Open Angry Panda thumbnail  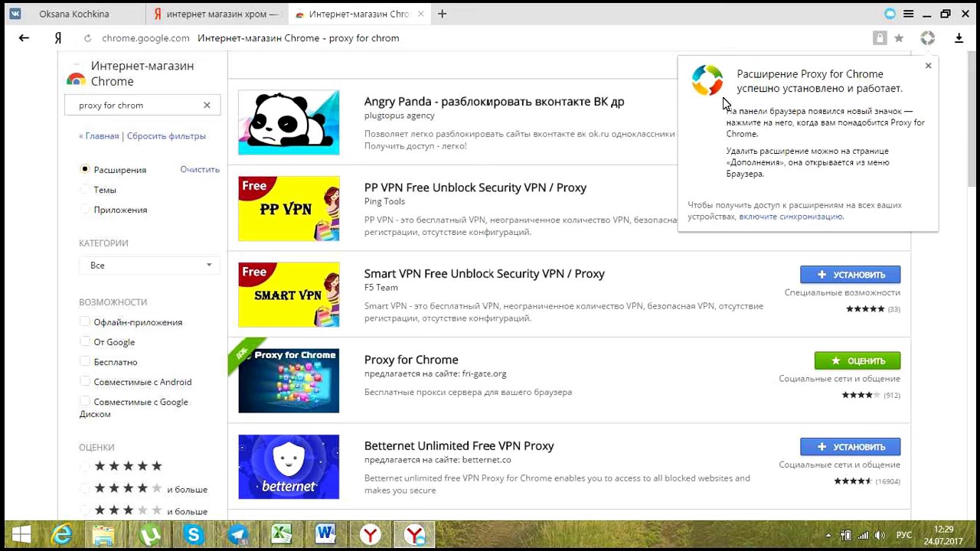click(289, 122)
